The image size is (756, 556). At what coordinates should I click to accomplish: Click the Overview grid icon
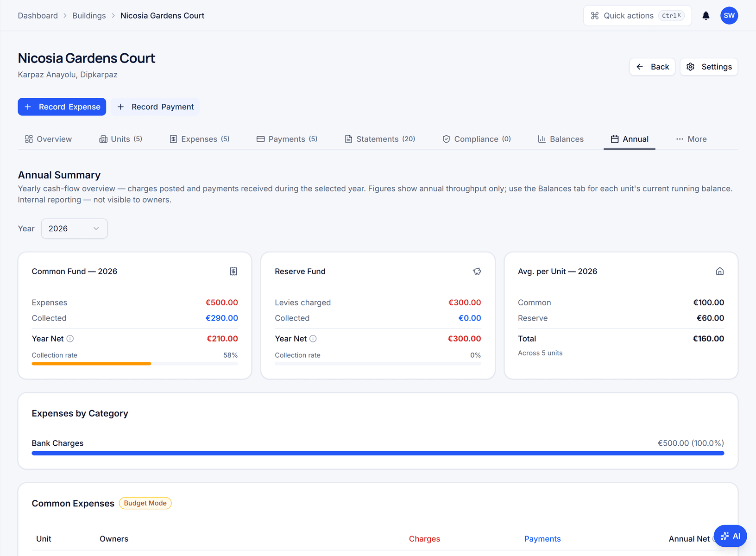(x=29, y=139)
